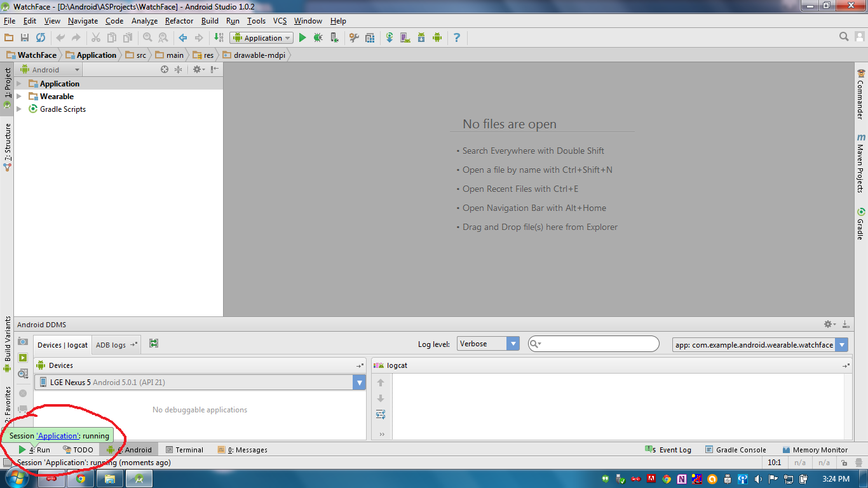Open the Refactor menu
The height and width of the screenshot is (488, 868).
[179, 21]
